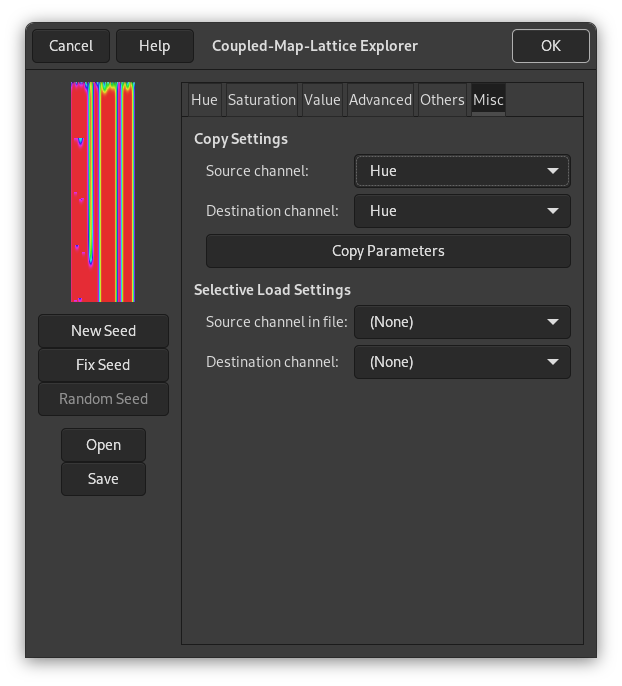Expand the Copy Settings Source channel dropdown
Image resolution: width=622 pixels, height=686 pixels.
(x=462, y=171)
